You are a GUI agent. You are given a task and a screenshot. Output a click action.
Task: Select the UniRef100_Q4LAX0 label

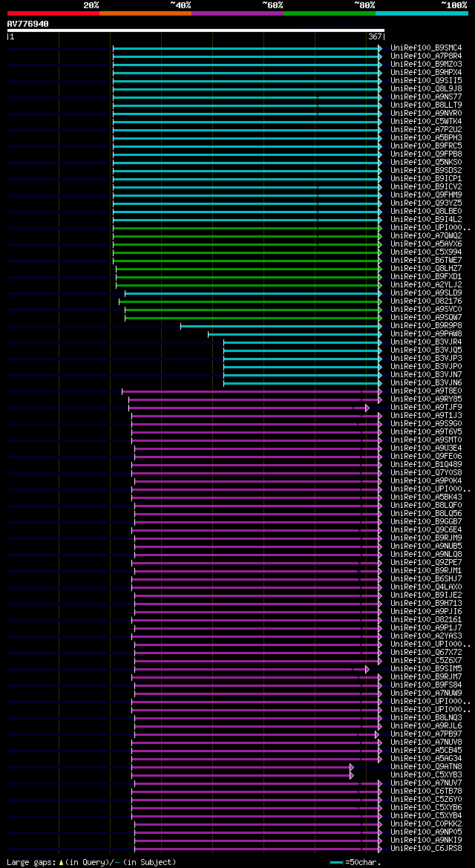click(426, 587)
